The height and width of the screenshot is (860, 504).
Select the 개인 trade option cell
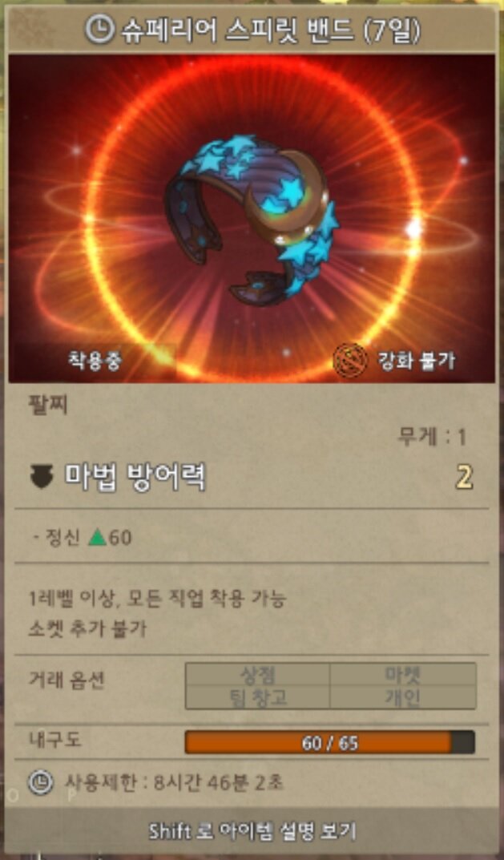coord(403,697)
